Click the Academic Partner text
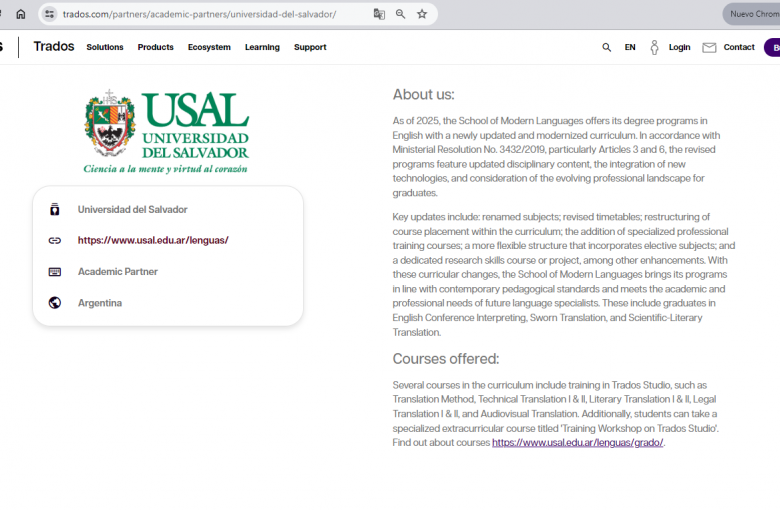The image size is (780, 510). pyautogui.click(x=117, y=272)
